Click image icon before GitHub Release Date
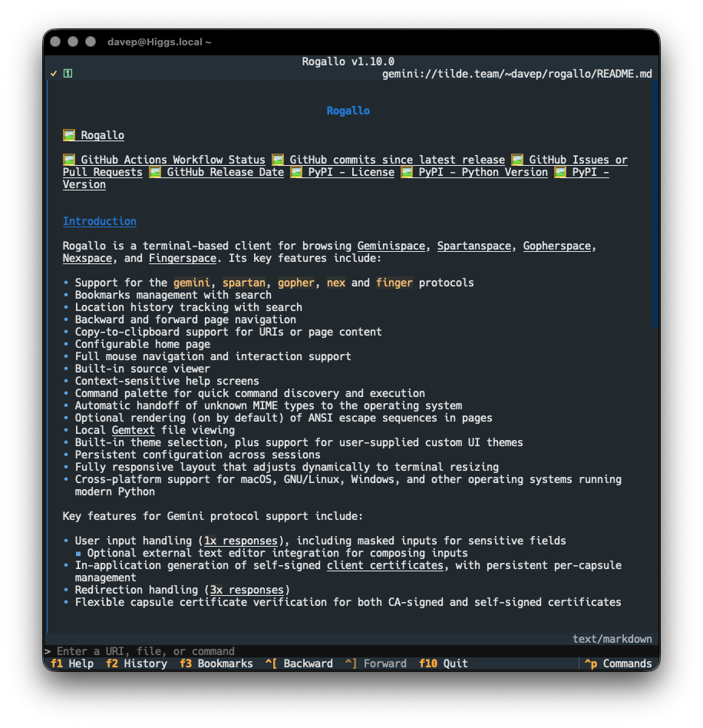This screenshot has height=728, width=703. [155, 172]
